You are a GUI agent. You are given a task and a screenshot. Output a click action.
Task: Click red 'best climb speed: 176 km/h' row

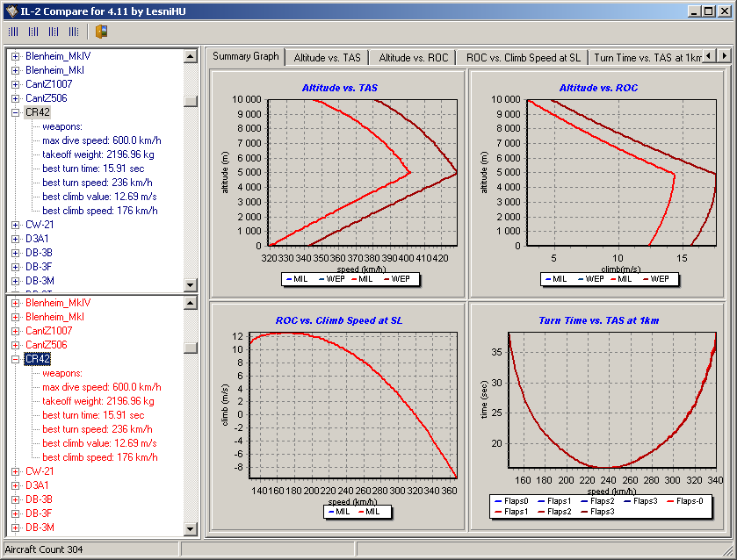tap(99, 457)
